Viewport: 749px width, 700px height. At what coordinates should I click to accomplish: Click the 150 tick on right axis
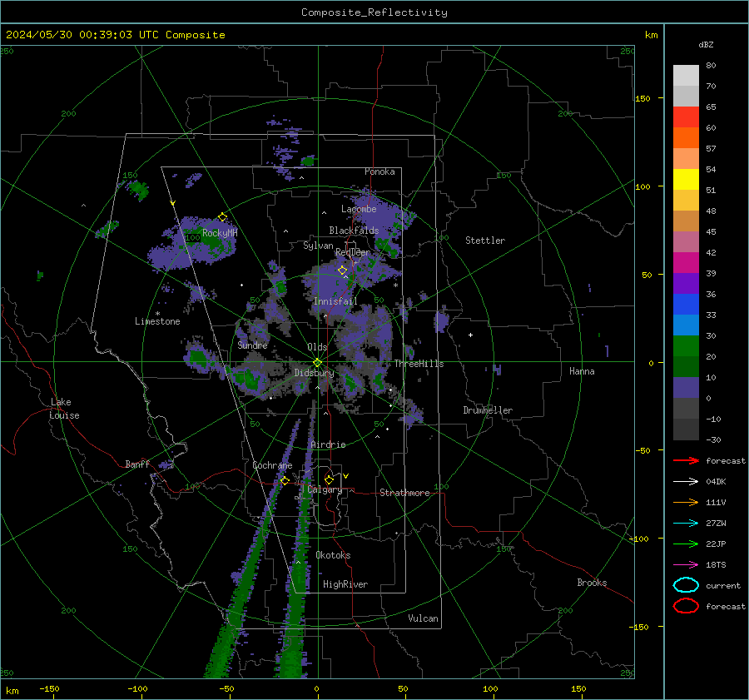[x=643, y=98]
